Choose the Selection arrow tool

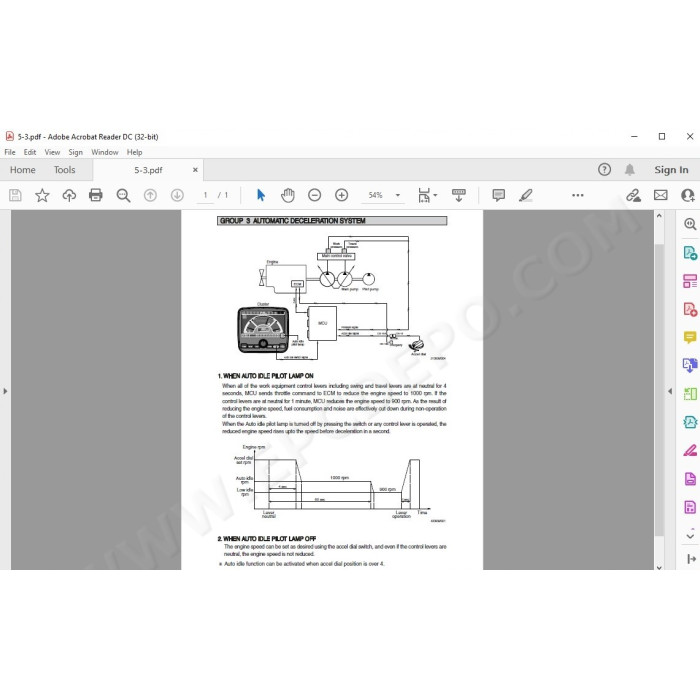tap(261, 195)
